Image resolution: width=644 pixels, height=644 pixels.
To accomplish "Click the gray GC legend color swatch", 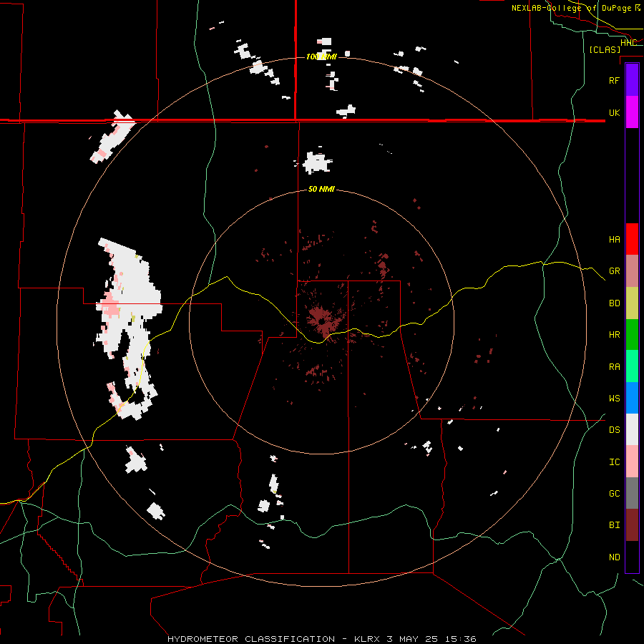I will (x=632, y=493).
